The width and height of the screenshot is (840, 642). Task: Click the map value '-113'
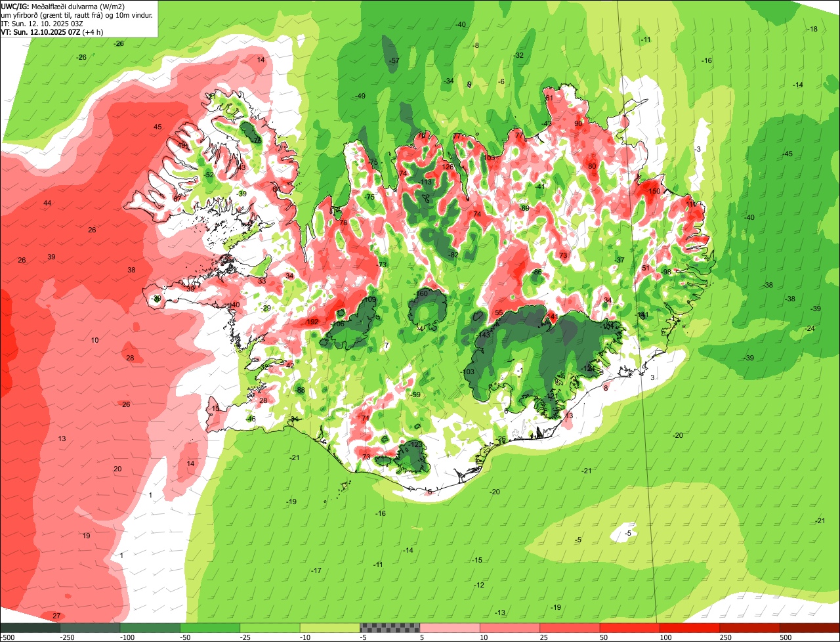pos(425,182)
